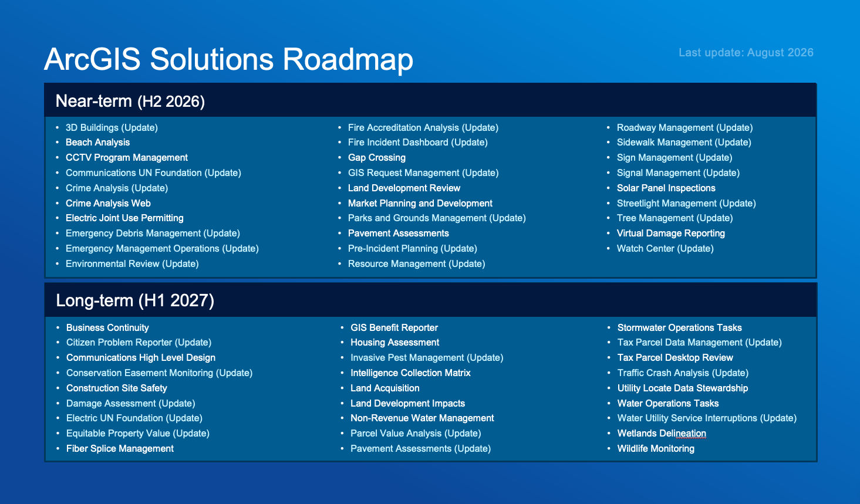Viewport: 860px width, 504px height.
Task: Select "Intelligence Collection Matrix"
Action: tap(410, 373)
